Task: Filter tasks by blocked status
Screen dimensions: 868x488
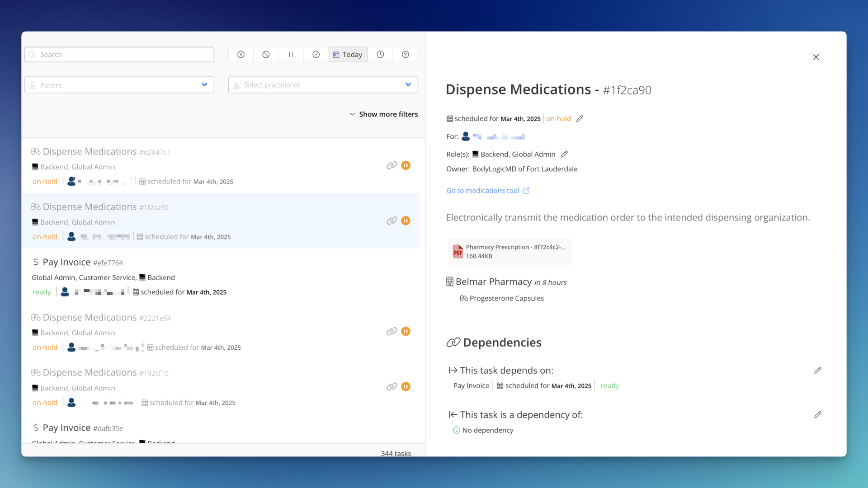Action: coord(266,54)
